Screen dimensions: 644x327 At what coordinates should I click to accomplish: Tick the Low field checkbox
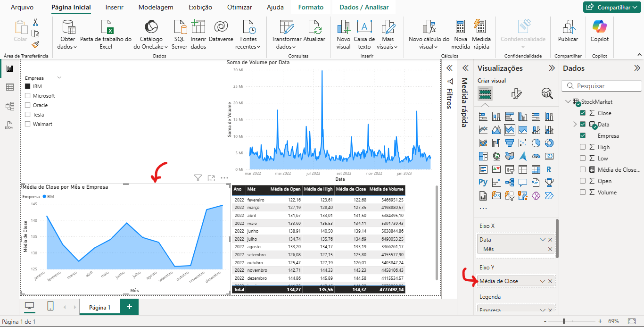[x=583, y=158]
